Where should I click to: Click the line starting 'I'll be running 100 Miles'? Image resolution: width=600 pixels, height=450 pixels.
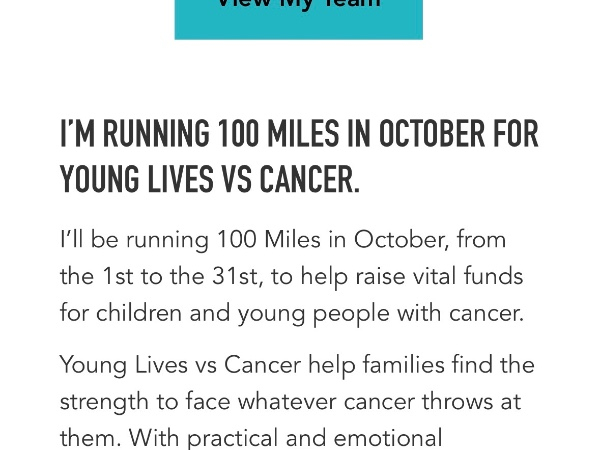coord(283,240)
